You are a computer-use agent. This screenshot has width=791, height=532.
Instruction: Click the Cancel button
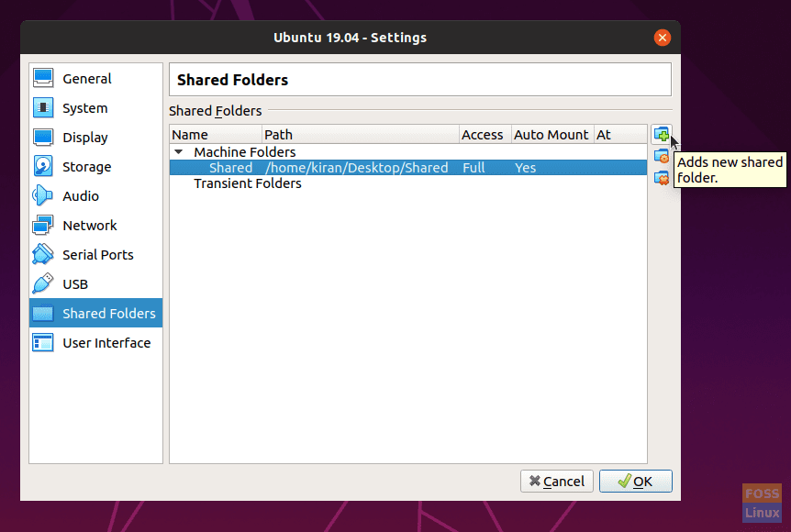(x=556, y=481)
